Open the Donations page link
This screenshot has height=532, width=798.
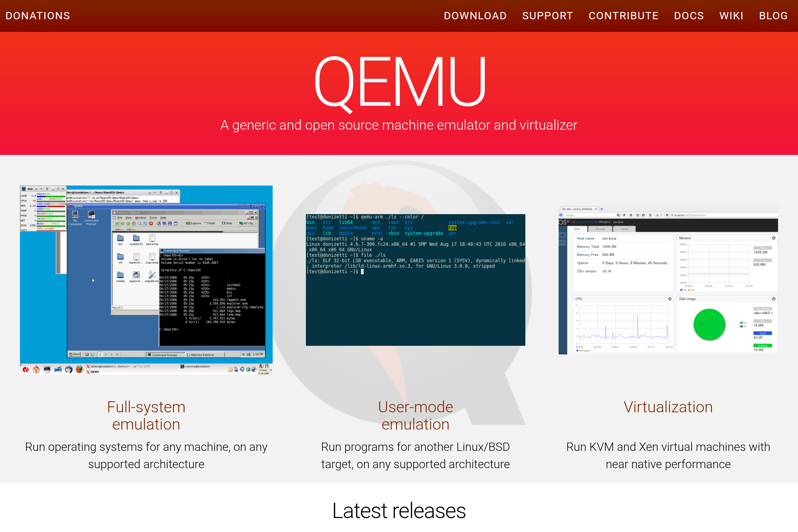38,16
